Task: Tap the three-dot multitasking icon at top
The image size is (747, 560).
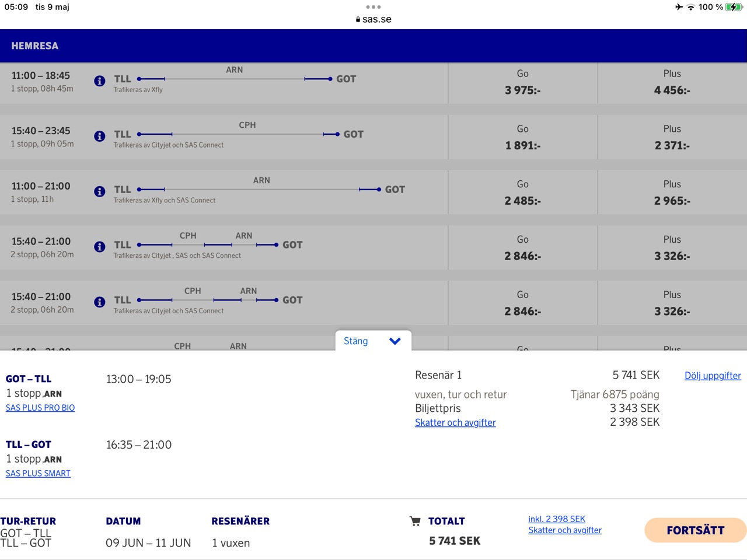Action: pyautogui.click(x=373, y=7)
